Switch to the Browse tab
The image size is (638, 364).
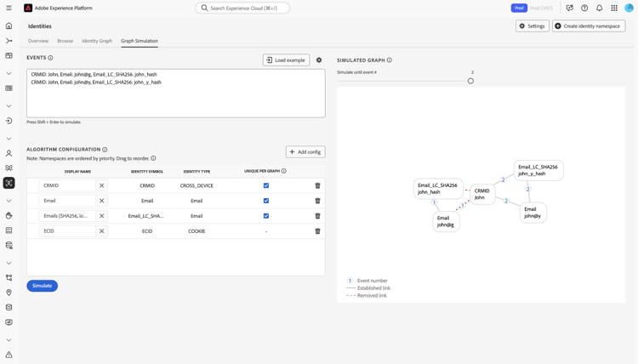tap(66, 41)
